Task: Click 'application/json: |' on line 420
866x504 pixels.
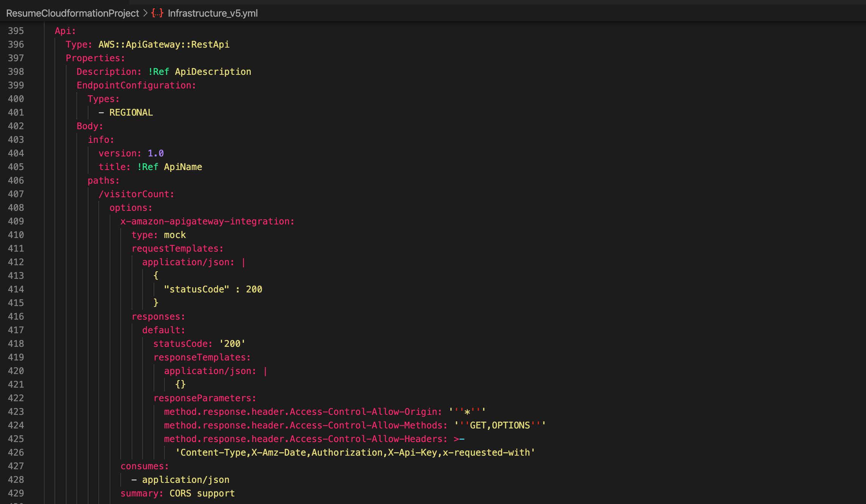Action: click(216, 371)
